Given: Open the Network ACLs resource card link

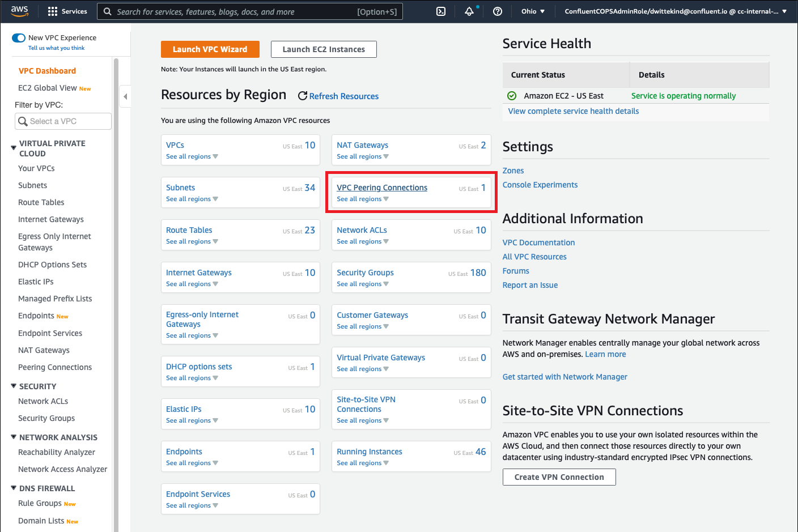Looking at the screenshot, I should coord(362,230).
